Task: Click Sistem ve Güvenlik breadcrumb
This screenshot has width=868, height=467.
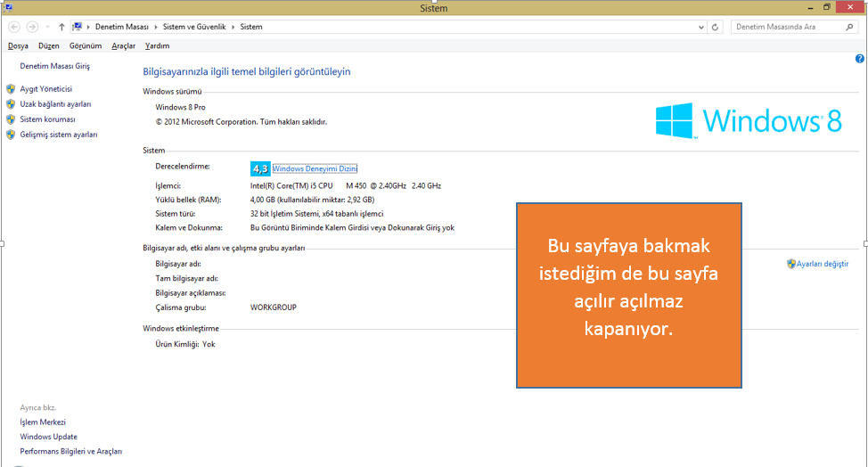Action: [194, 27]
